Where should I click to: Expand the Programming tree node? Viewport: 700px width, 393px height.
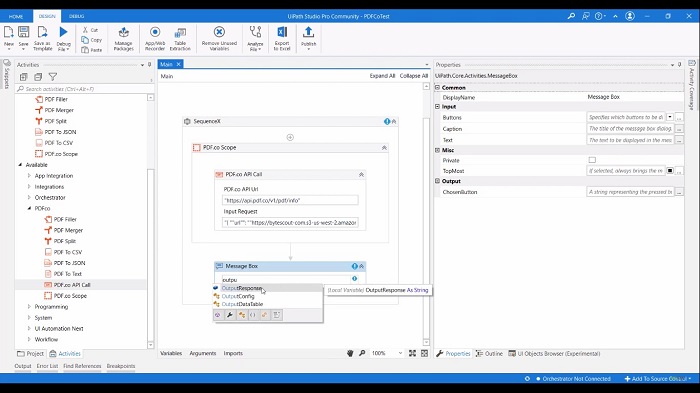point(29,307)
